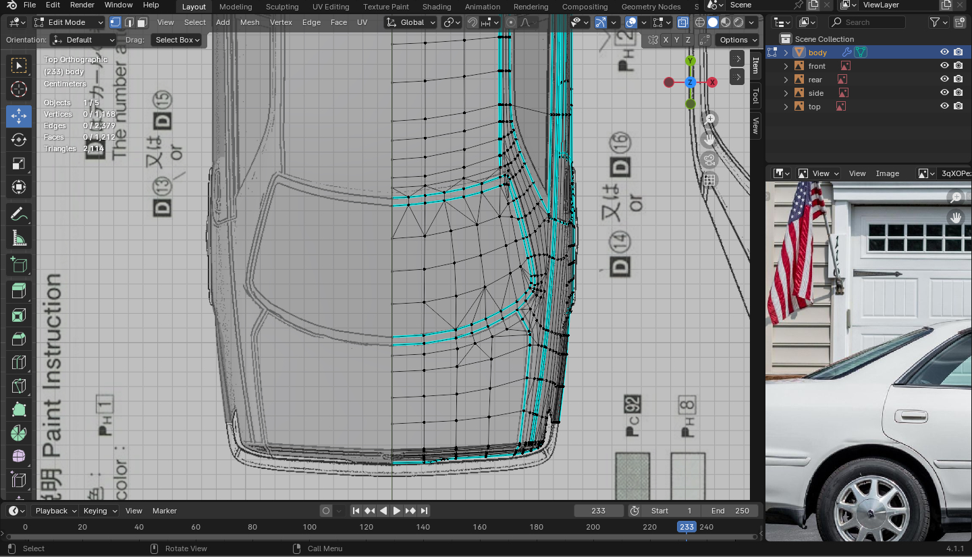Disable rendering for the rear object
972x560 pixels.
(959, 80)
